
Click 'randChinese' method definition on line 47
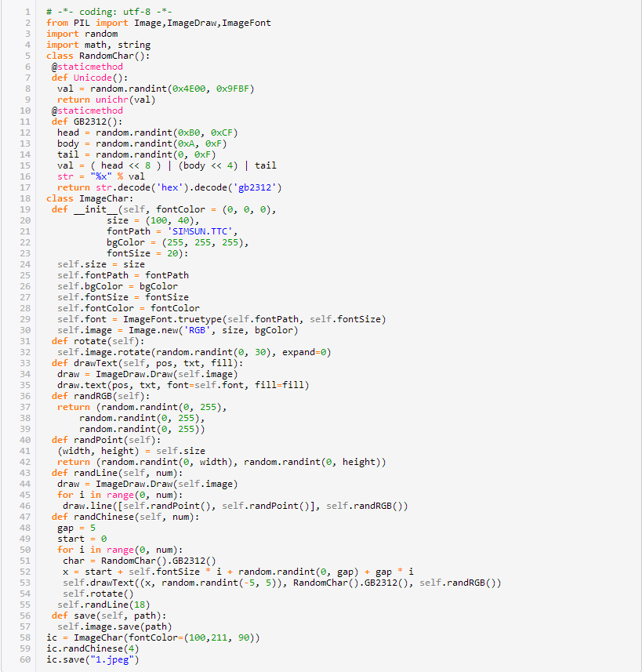pos(103,517)
